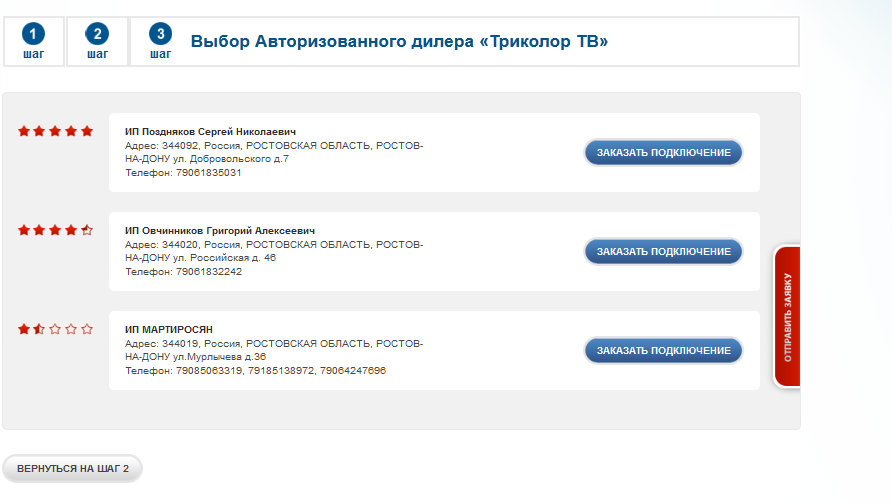Click Овчинников's first rating star
892x503 pixels.
pyautogui.click(x=24, y=230)
